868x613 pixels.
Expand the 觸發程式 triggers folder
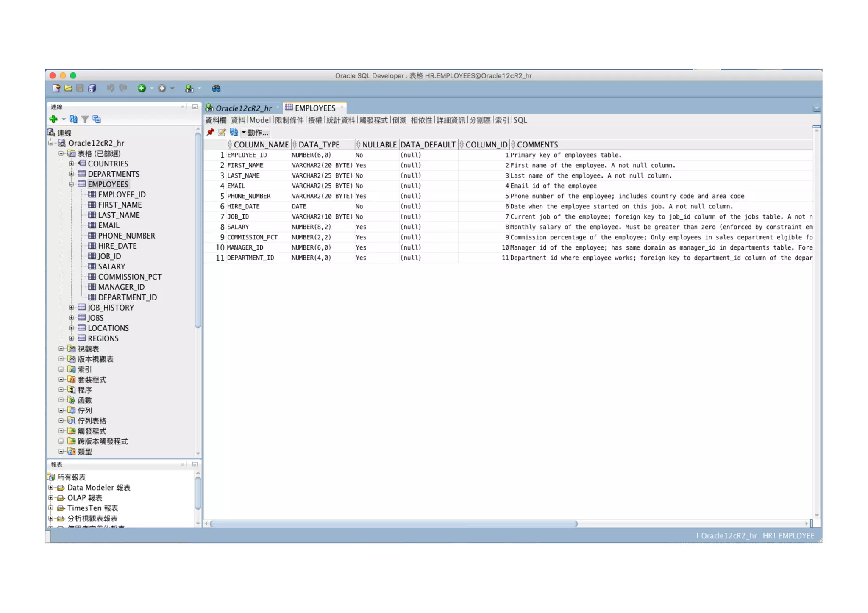coord(61,431)
